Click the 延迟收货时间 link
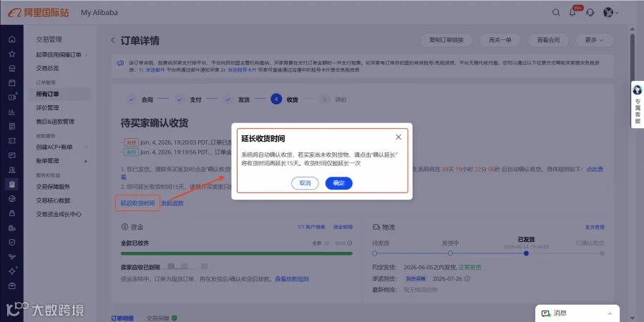 pyautogui.click(x=137, y=203)
